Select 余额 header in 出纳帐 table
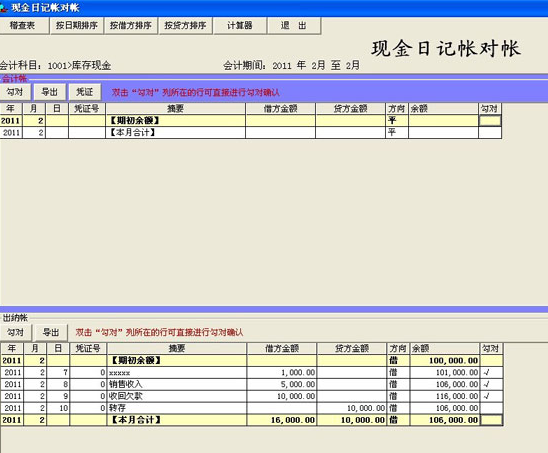 tap(445, 348)
